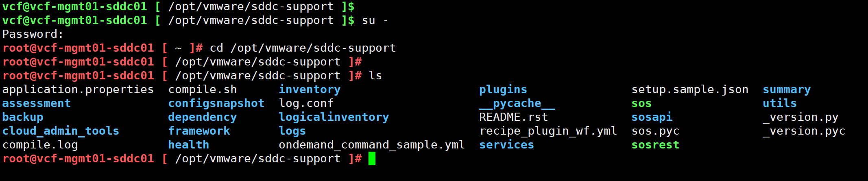This screenshot has width=868, height=181.
Task: Click the backup directory in the listing
Action: tap(23, 117)
